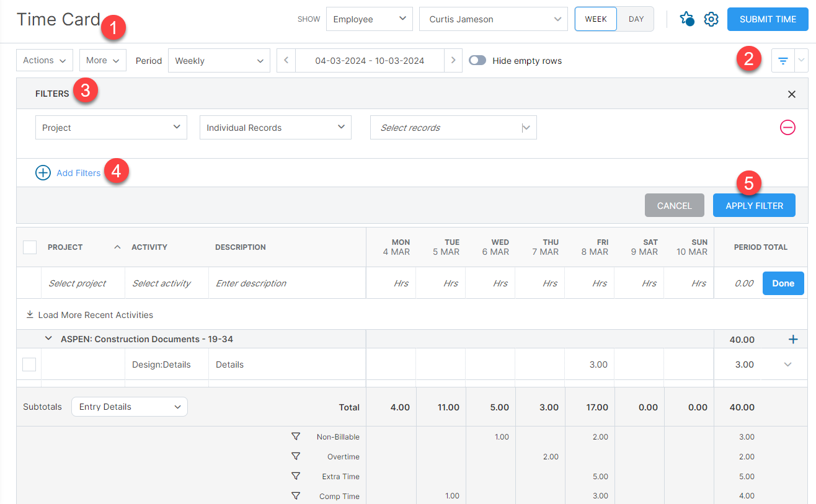Remove the Project filter row
The height and width of the screenshot is (504, 816).
click(x=787, y=128)
